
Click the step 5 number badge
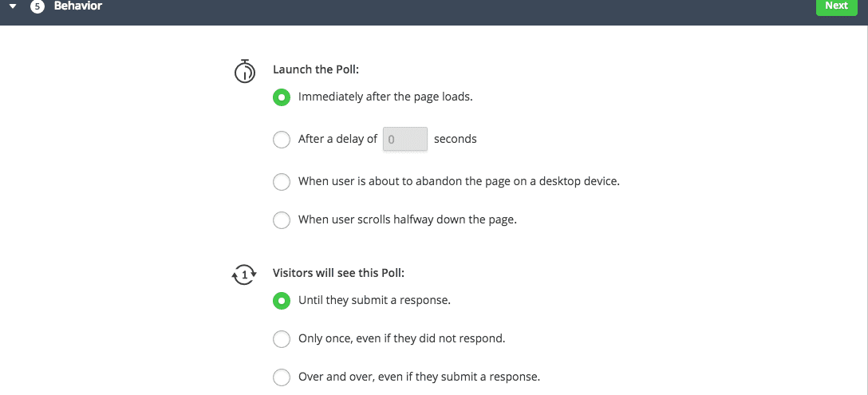click(x=37, y=6)
